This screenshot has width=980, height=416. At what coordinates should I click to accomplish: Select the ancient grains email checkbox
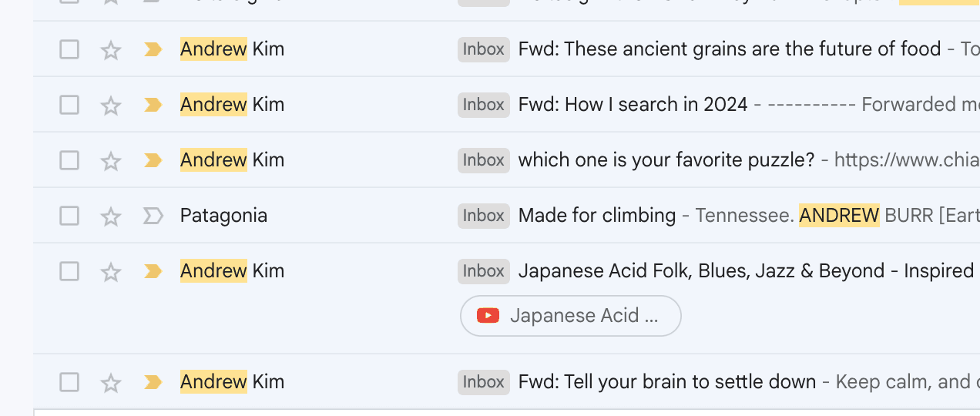[x=69, y=49]
